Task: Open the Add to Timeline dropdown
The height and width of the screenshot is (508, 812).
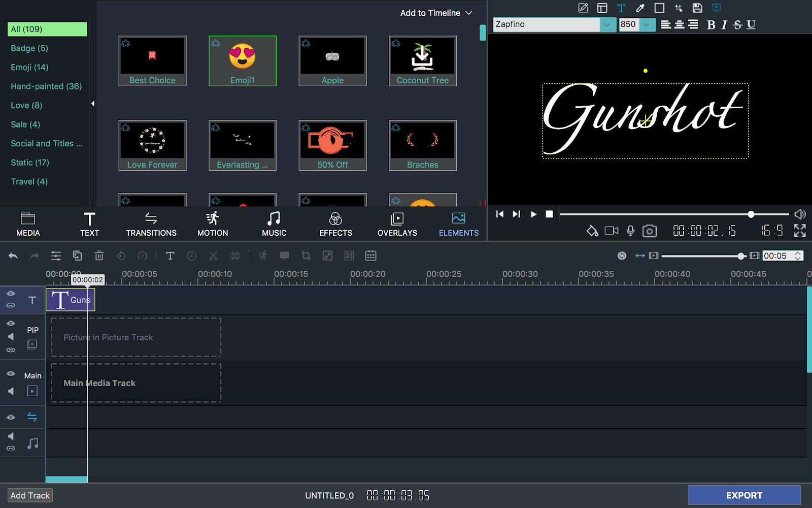Action: click(x=436, y=13)
